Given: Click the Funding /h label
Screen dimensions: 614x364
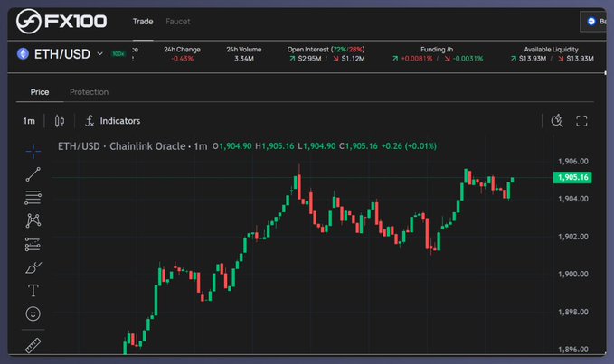Looking at the screenshot, I should click(437, 50).
